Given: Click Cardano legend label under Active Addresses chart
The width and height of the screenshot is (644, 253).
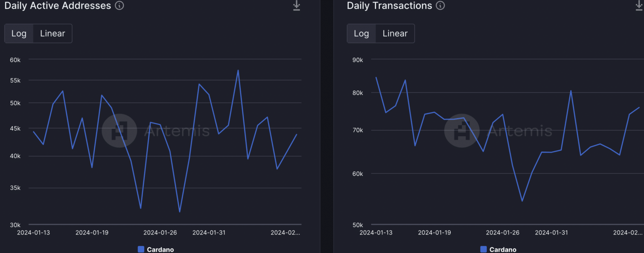Looking at the screenshot, I should (160, 250).
